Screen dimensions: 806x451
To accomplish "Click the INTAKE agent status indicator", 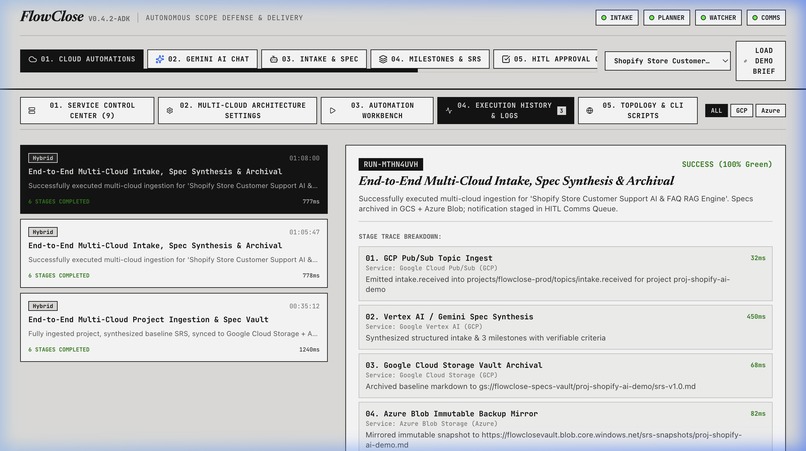I will click(x=617, y=17).
